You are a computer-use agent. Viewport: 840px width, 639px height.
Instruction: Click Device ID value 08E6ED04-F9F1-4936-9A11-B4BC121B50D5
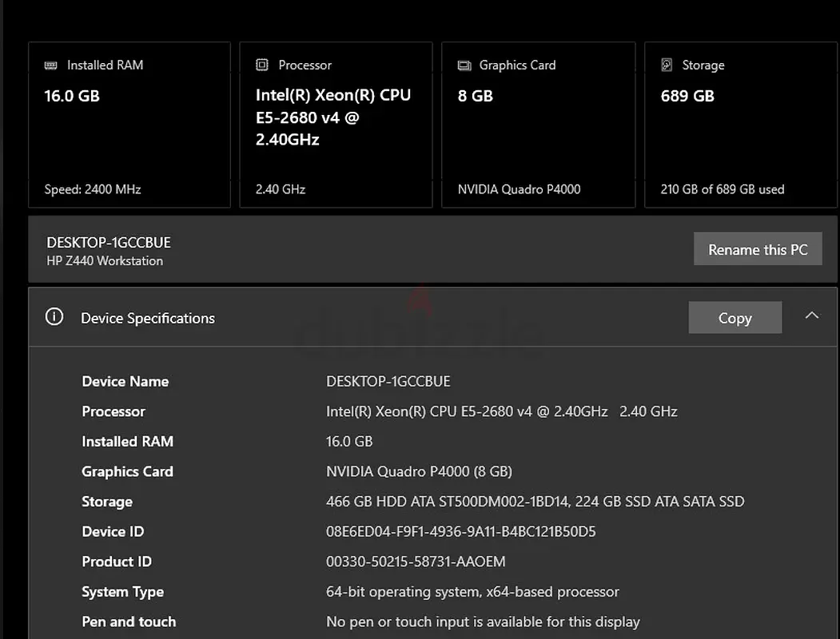[x=460, y=531]
